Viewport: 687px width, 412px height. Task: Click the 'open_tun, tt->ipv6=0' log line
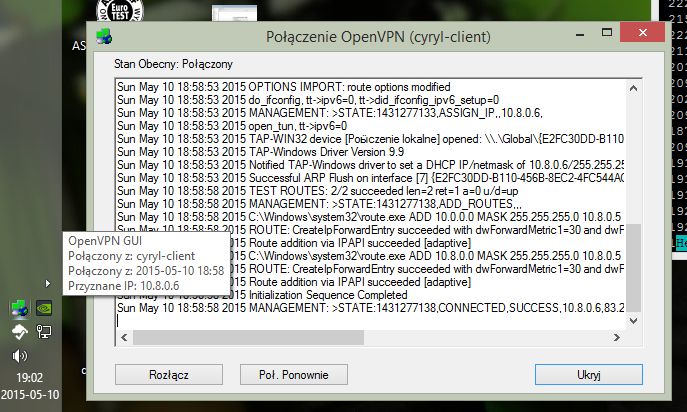(232, 126)
